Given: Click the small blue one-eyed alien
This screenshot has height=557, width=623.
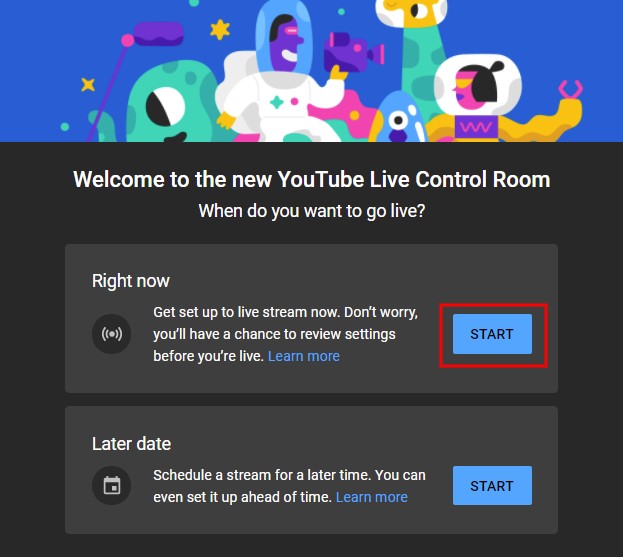Looking at the screenshot, I should tap(397, 118).
